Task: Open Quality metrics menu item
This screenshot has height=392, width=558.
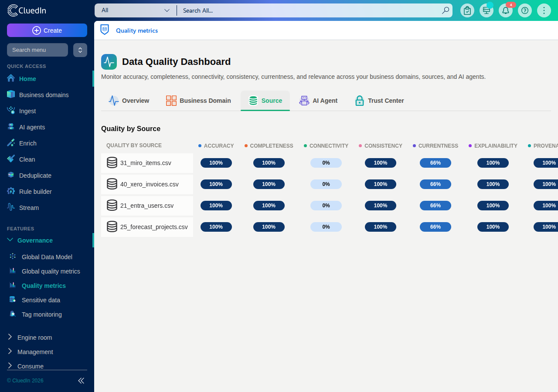Action: pos(44,286)
